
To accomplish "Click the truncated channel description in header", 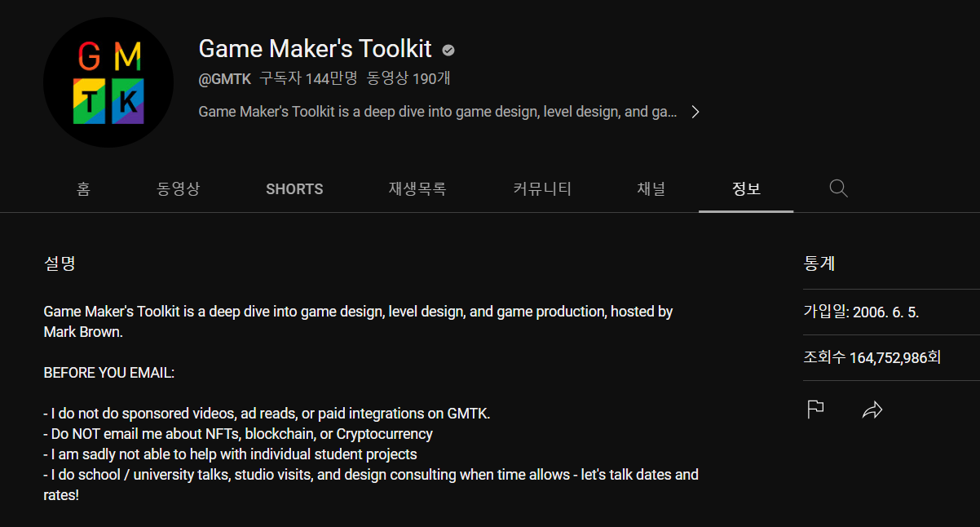I will point(438,112).
